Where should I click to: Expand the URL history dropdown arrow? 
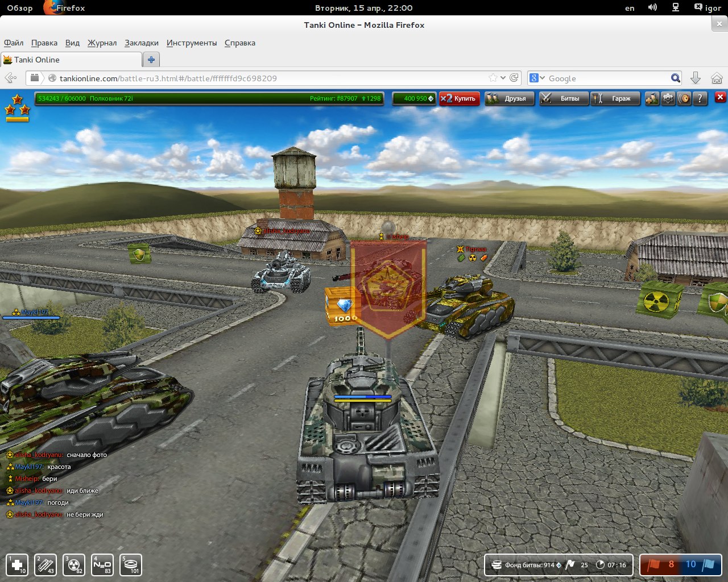pos(503,78)
